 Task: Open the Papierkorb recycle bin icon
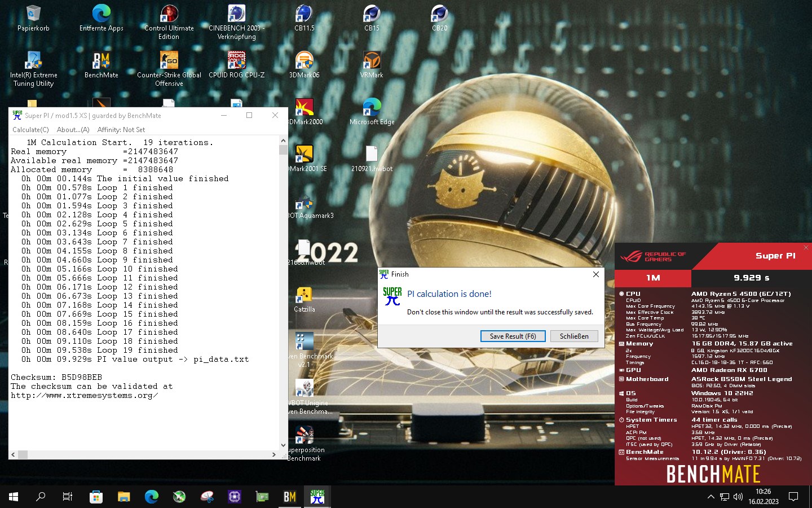pyautogui.click(x=33, y=18)
